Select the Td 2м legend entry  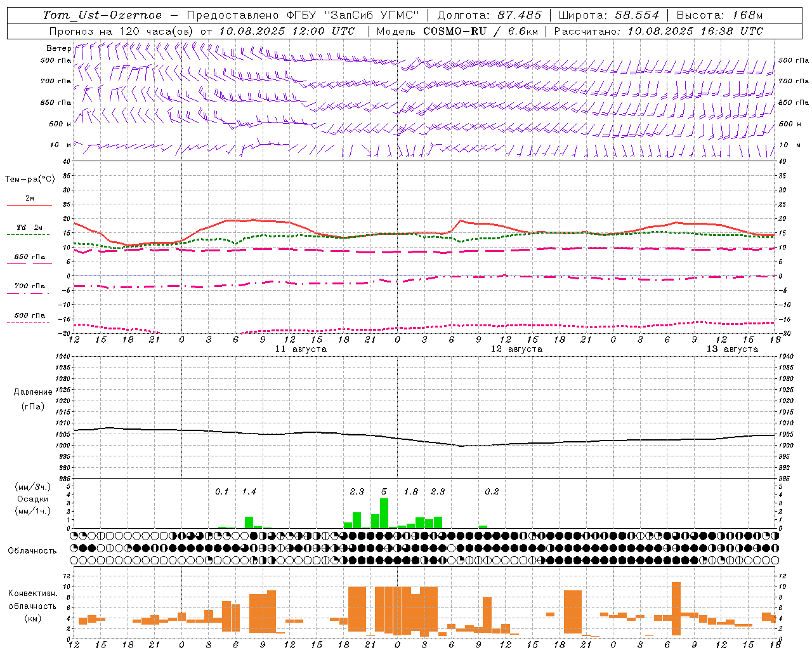point(30,227)
